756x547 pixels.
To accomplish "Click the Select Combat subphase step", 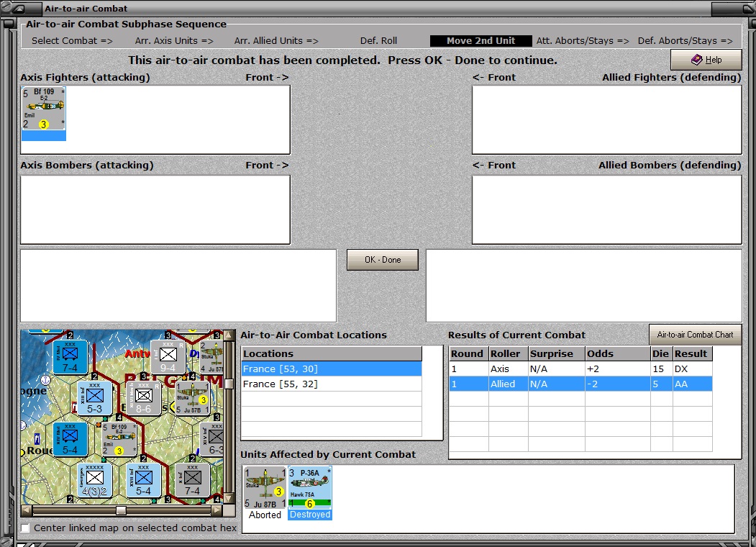I will (x=73, y=40).
